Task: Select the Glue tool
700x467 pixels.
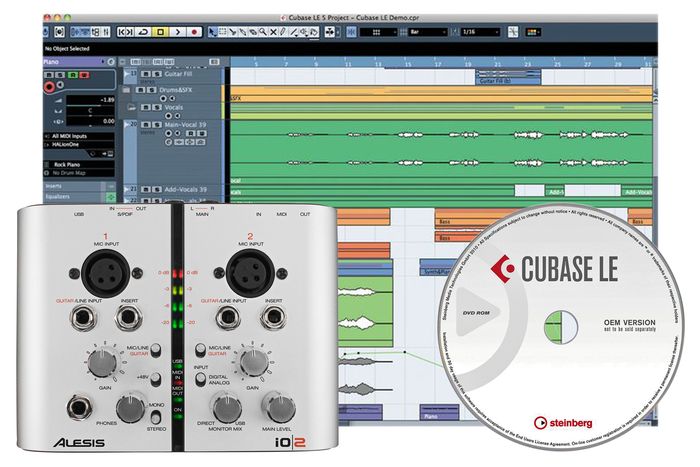Action: [x=242, y=32]
